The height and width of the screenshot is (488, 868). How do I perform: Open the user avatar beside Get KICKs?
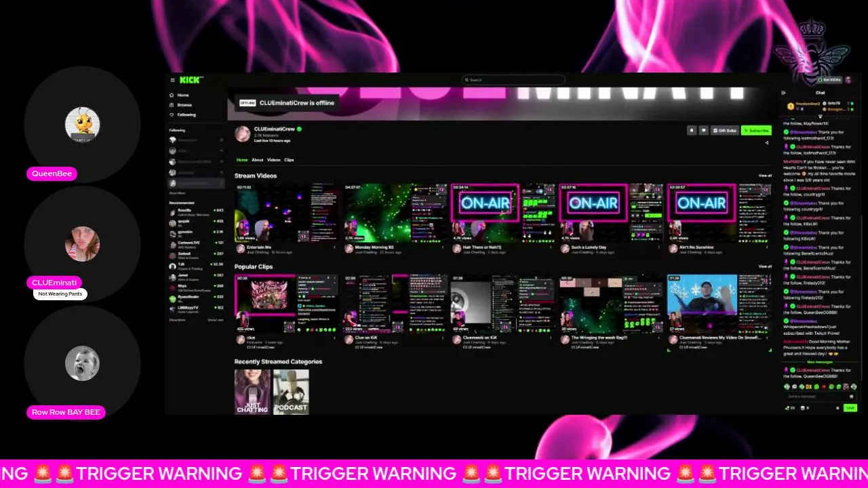[848, 80]
